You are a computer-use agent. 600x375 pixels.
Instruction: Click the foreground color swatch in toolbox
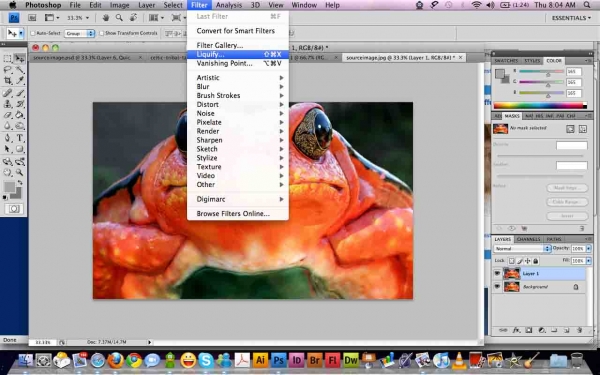point(9,187)
